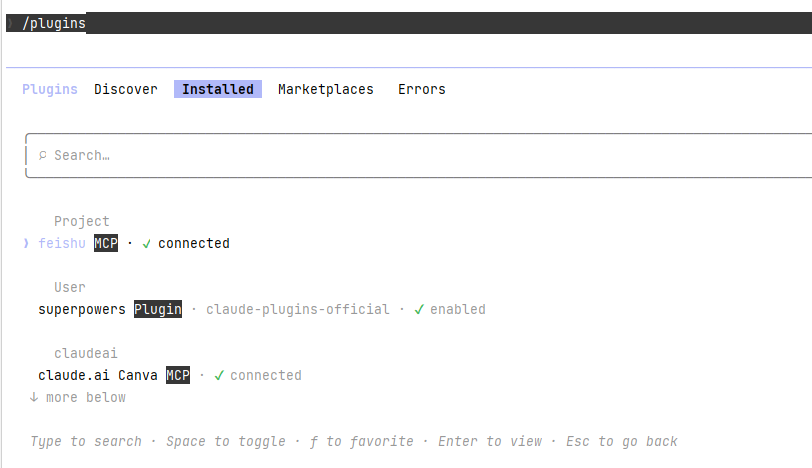Click the MCP badge on claude.ai Canva
This screenshot has width=812, height=468.
[178, 375]
